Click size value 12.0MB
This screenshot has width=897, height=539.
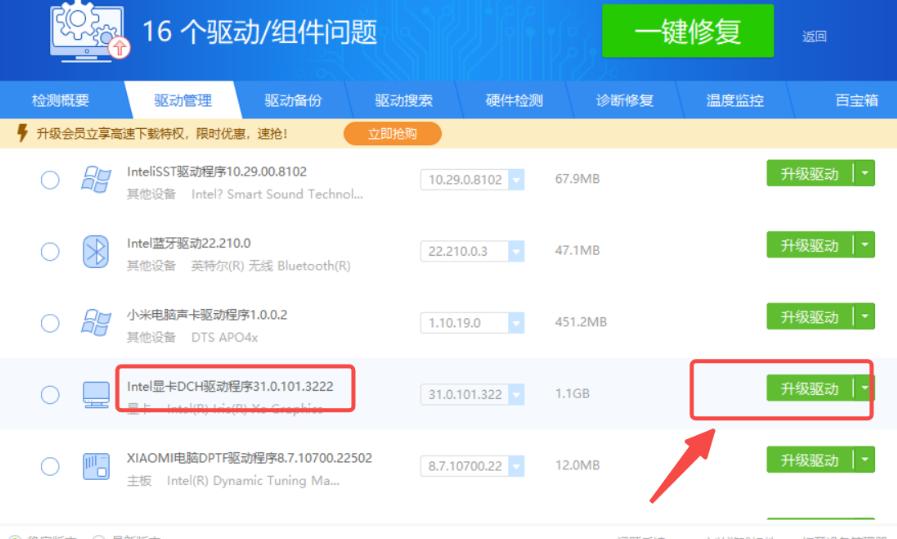[577, 465]
